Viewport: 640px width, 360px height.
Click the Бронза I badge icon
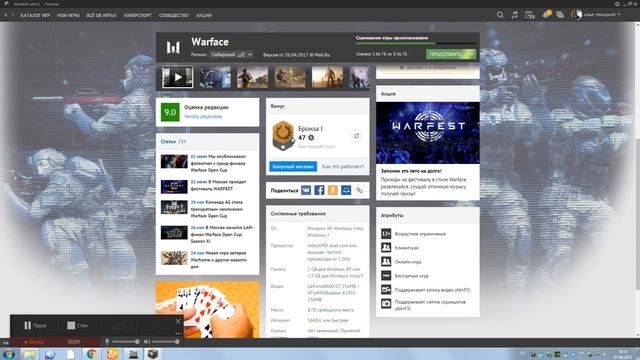283,136
